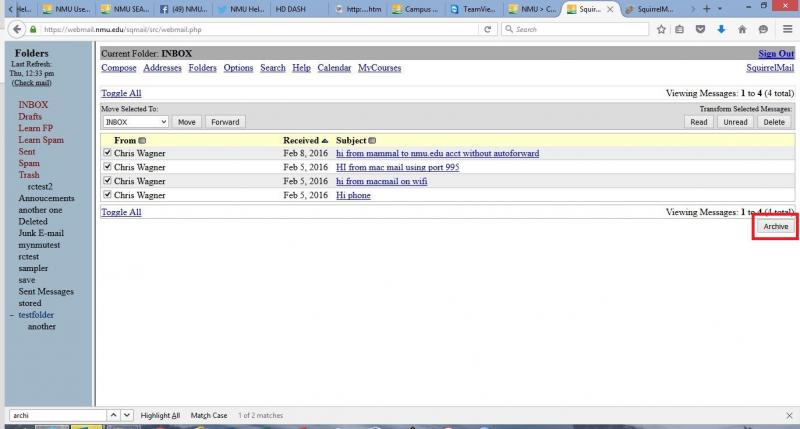Open the bookmarks list icon

point(680,30)
